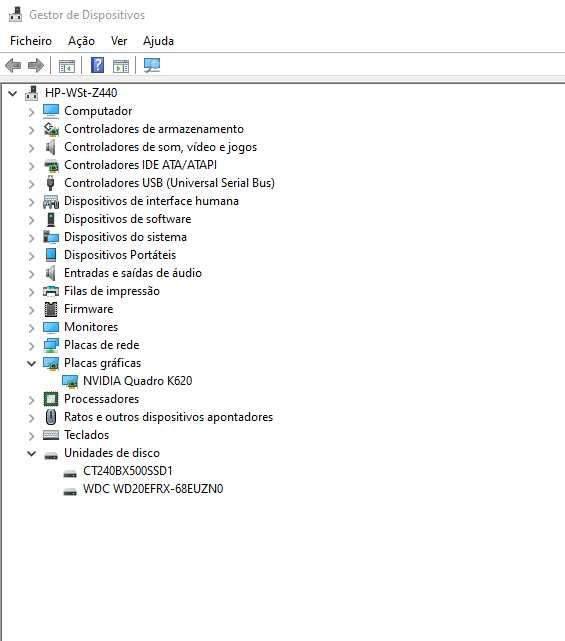Click the NVIDIA Quadro K620 adapter icon

[70, 381]
